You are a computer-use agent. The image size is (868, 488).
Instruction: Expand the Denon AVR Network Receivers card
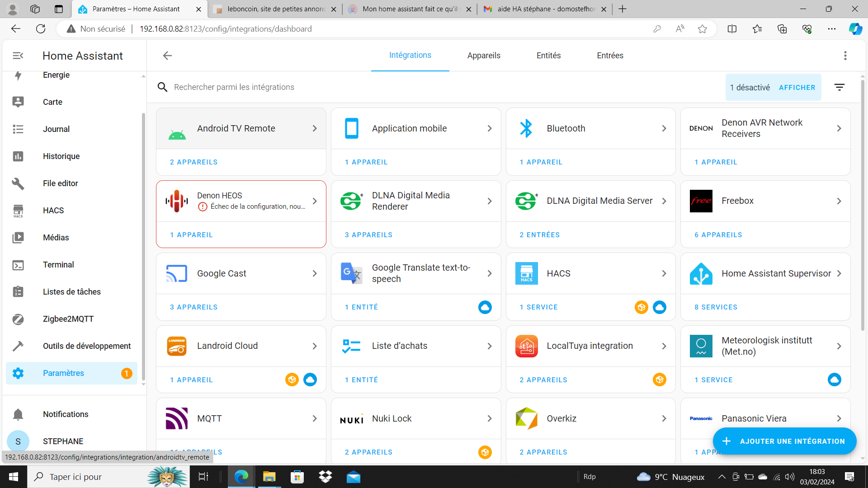(x=839, y=128)
